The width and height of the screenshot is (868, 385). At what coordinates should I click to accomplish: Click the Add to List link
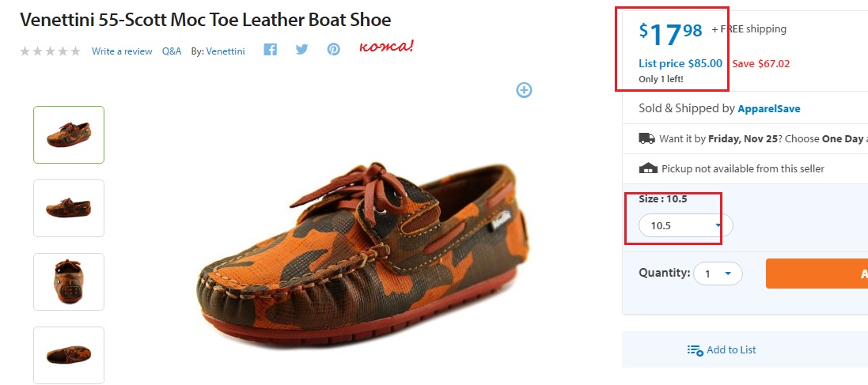click(731, 350)
